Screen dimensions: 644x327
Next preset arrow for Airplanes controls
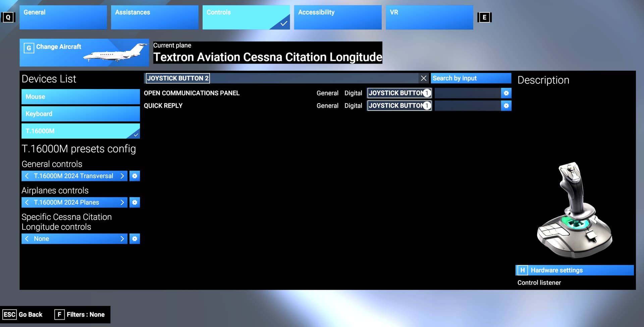tap(122, 202)
